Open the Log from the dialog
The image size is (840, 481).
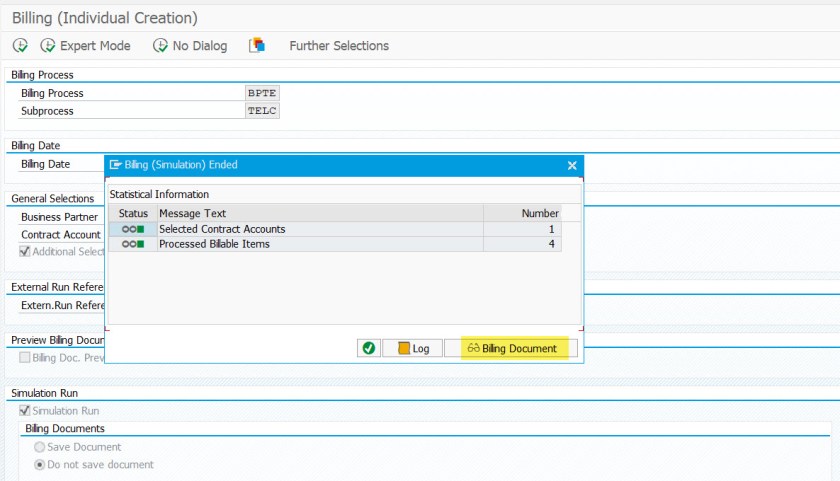413,348
